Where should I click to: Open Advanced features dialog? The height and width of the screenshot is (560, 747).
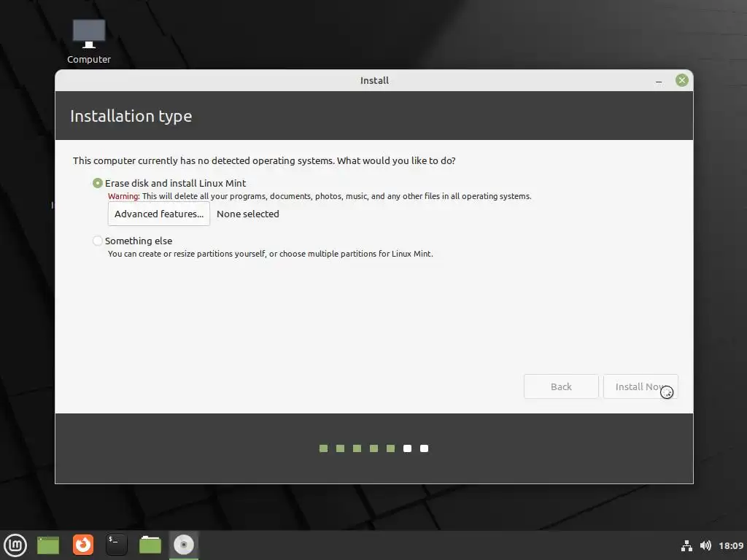(x=158, y=214)
